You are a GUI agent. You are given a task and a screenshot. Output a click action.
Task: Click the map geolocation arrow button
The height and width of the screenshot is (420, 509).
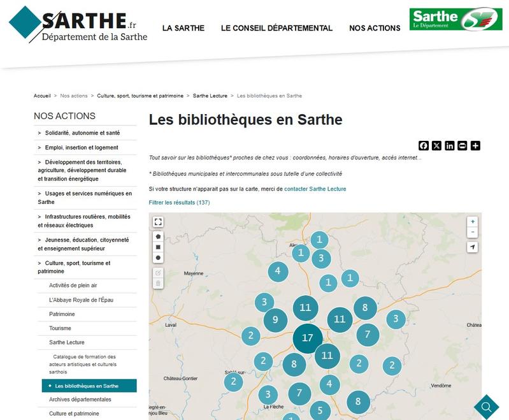[472, 247]
